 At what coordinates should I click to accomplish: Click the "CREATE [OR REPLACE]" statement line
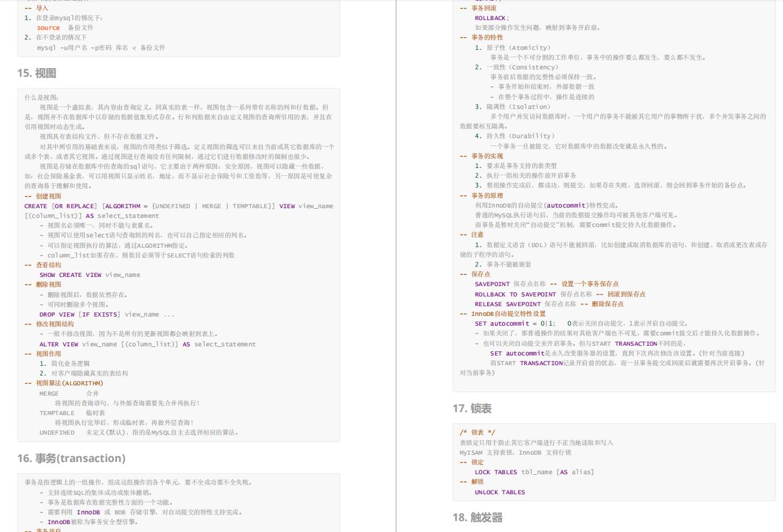pos(179,206)
